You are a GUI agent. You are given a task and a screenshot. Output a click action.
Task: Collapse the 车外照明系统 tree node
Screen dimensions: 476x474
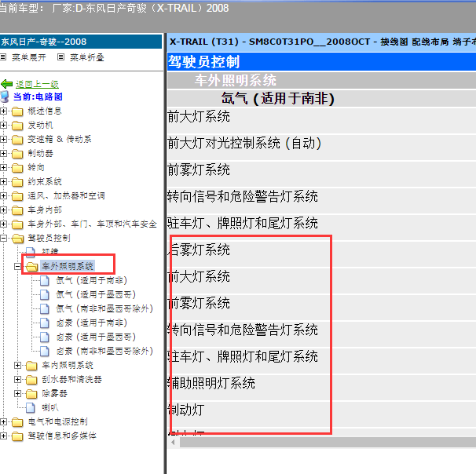tap(17, 266)
